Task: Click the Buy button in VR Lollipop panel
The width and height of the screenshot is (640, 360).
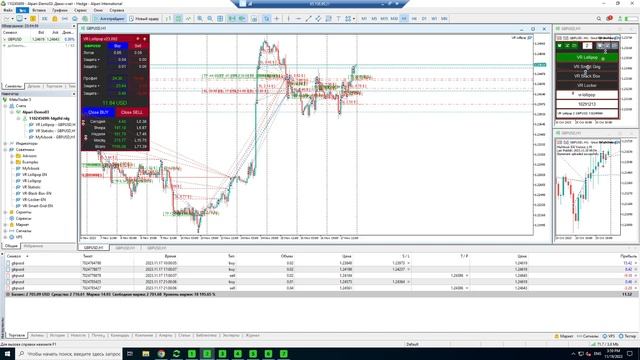Action: tap(117, 46)
